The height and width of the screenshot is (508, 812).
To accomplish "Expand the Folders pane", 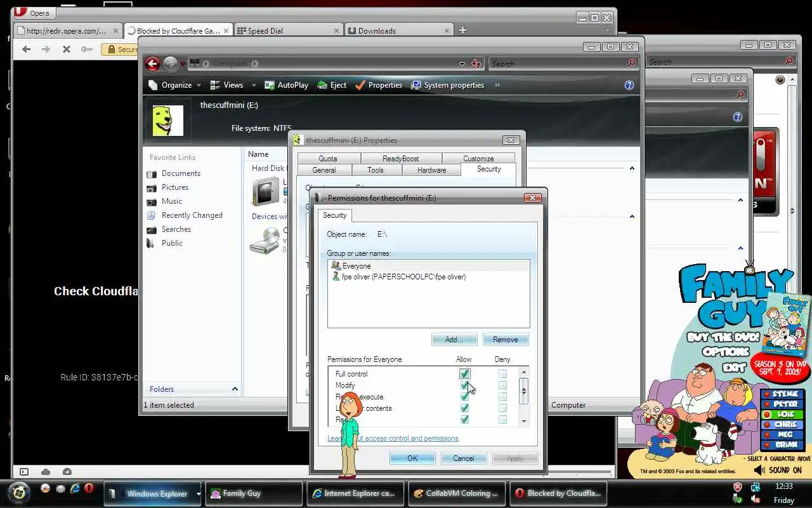I will [x=235, y=389].
